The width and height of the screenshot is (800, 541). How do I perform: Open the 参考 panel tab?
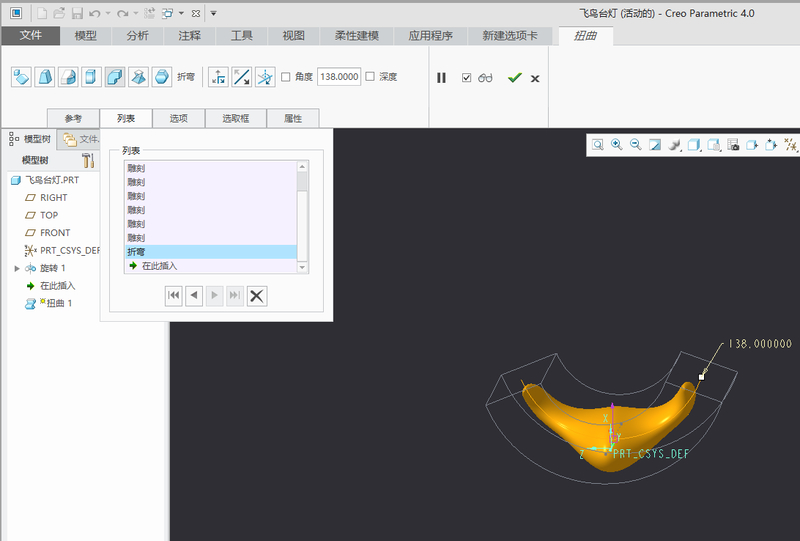(73, 118)
